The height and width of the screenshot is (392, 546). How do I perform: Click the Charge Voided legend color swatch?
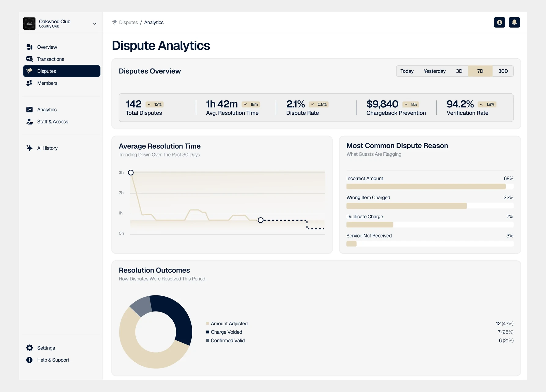point(208,332)
